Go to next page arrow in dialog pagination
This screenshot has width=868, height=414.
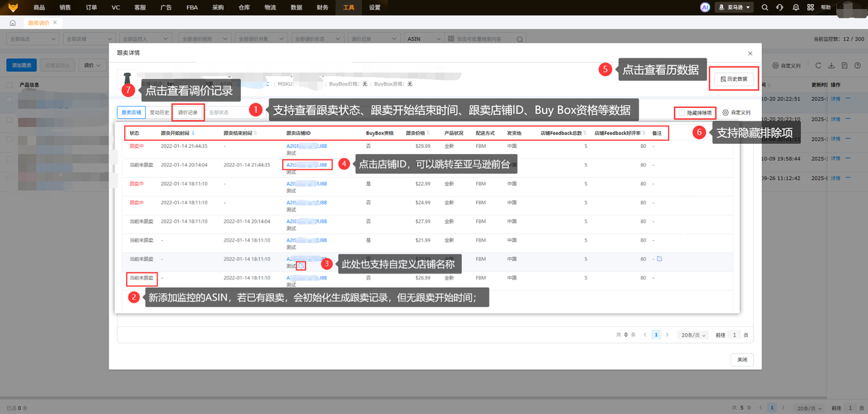pyautogui.click(x=667, y=335)
